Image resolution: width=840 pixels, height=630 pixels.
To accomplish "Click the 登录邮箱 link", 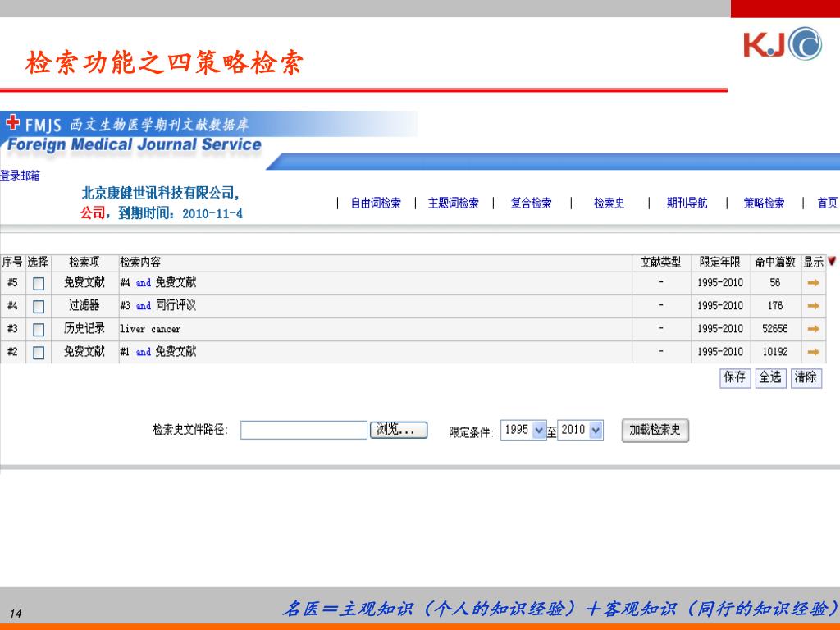I will click(x=20, y=176).
